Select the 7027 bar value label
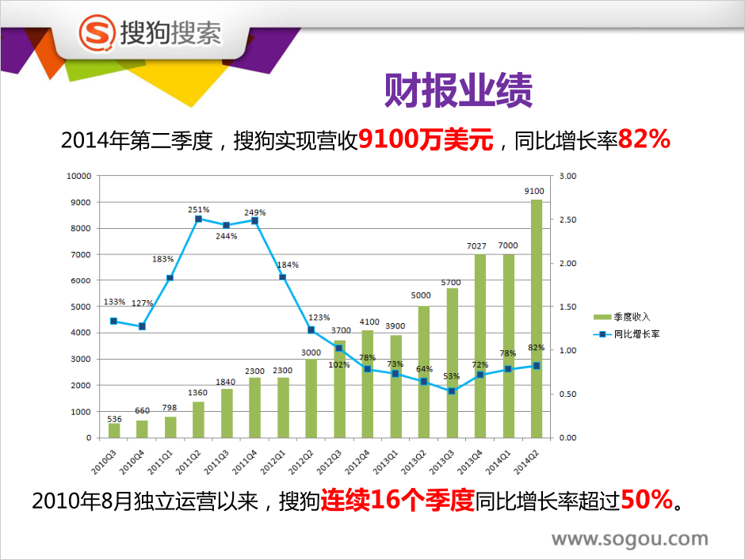The height and width of the screenshot is (560, 745). 476,246
